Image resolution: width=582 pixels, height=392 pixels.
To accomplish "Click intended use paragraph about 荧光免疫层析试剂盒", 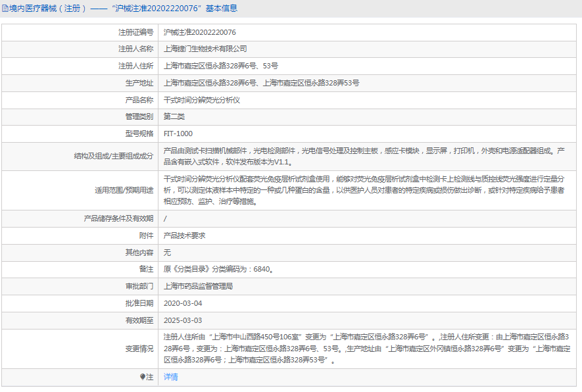I will click(x=364, y=191).
